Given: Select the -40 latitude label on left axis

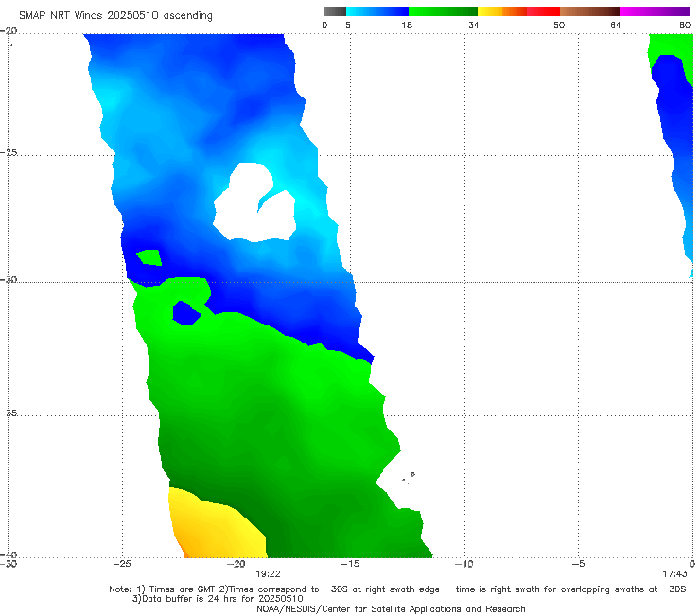Looking at the screenshot, I should pyautogui.click(x=9, y=554).
